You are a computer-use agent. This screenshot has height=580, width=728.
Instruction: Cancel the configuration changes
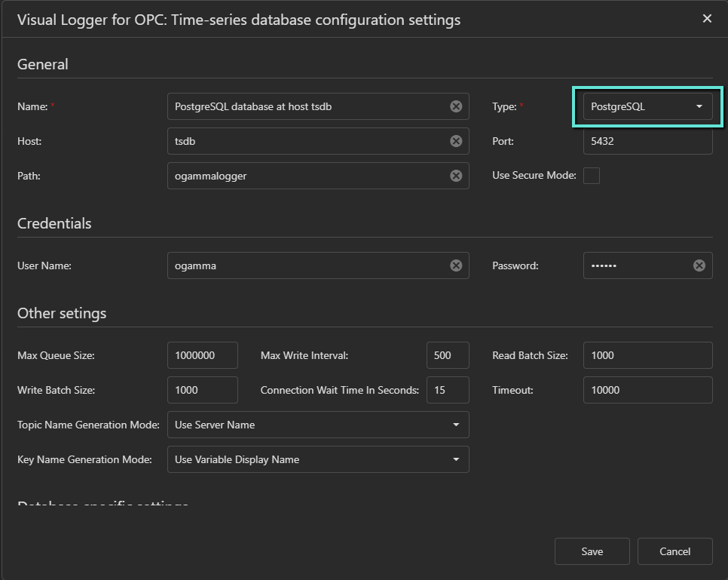(x=674, y=551)
